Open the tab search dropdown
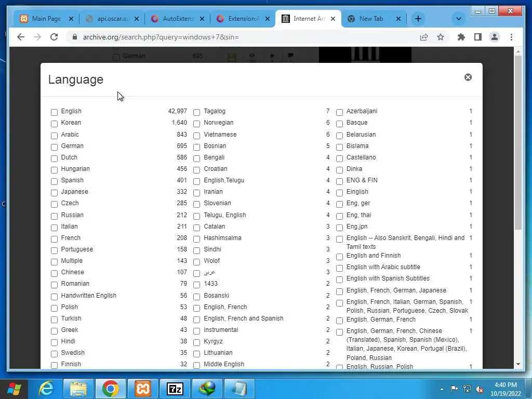Image resolution: width=532 pixels, height=399 pixels. tap(458, 19)
